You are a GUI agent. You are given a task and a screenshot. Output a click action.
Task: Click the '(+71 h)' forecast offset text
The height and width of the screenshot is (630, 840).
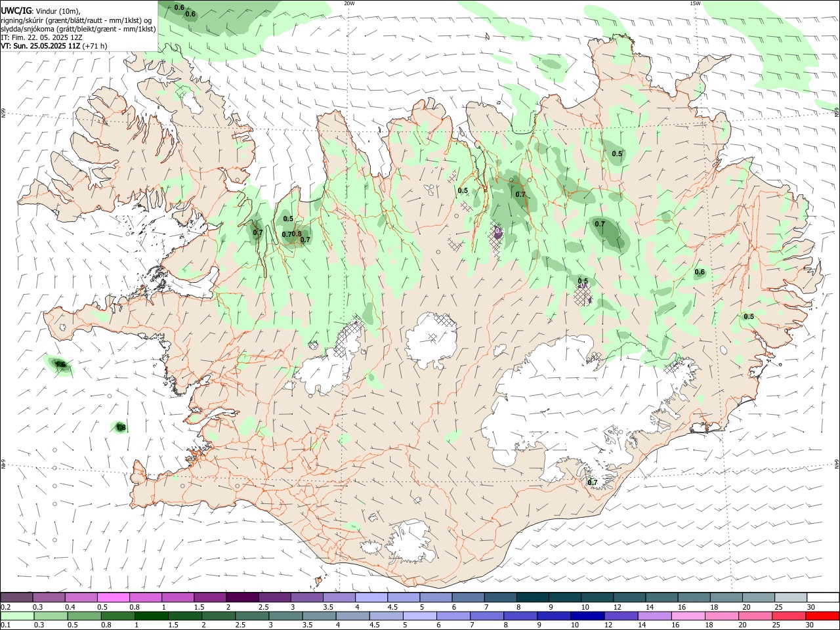(x=95, y=46)
